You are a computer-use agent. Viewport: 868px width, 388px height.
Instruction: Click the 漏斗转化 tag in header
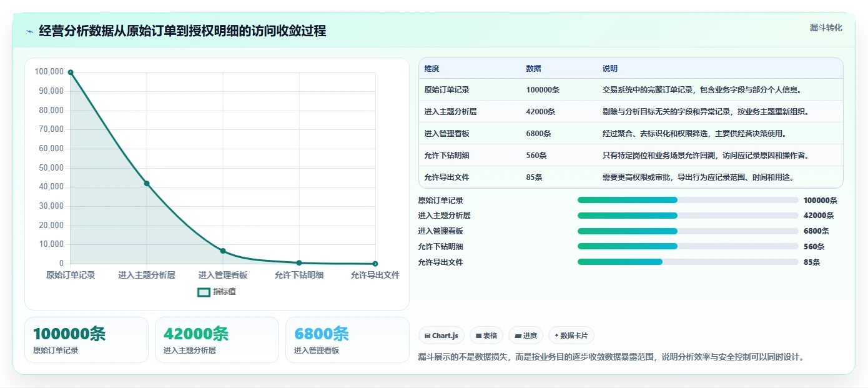(826, 27)
